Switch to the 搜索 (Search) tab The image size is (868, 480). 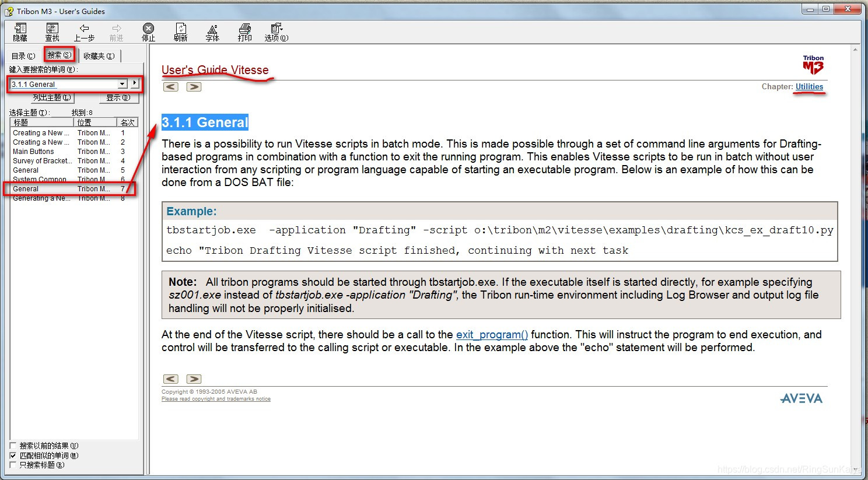[59, 55]
